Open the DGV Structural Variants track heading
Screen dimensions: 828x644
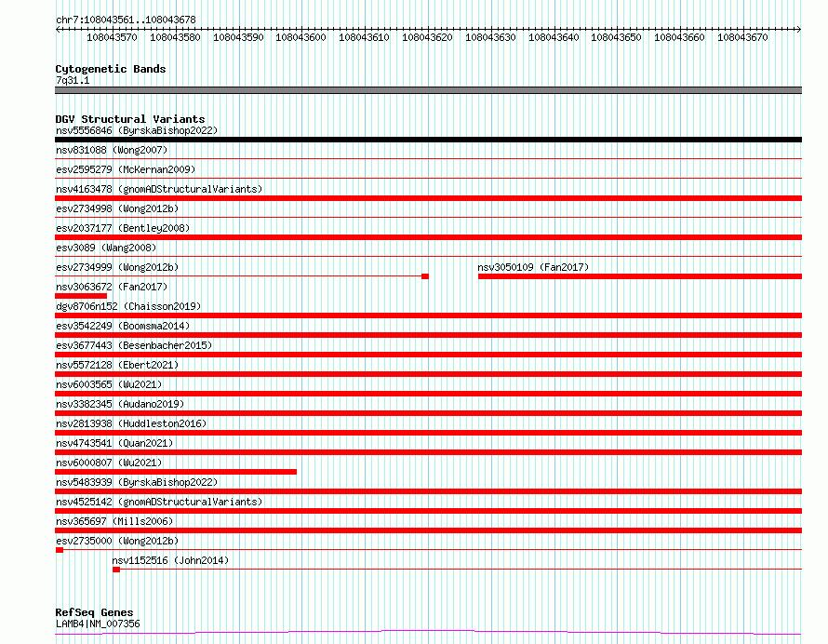pyautogui.click(x=130, y=119)
